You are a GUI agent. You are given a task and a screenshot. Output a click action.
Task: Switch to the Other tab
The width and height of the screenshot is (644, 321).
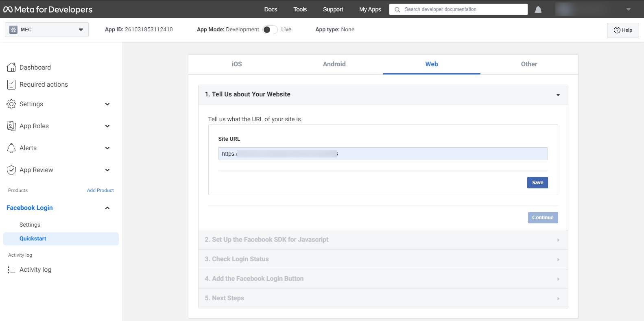(529, 64)
